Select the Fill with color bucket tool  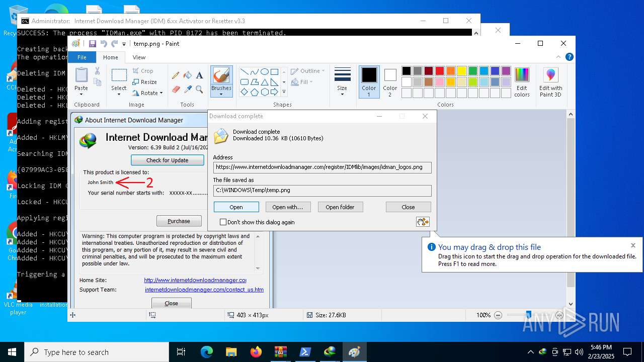point(188,75)
